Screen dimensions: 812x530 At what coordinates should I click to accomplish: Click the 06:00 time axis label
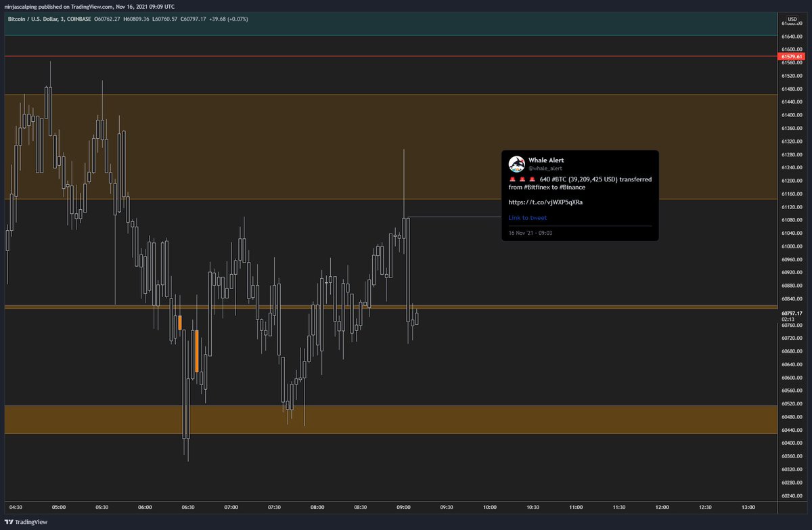point(145,506)
